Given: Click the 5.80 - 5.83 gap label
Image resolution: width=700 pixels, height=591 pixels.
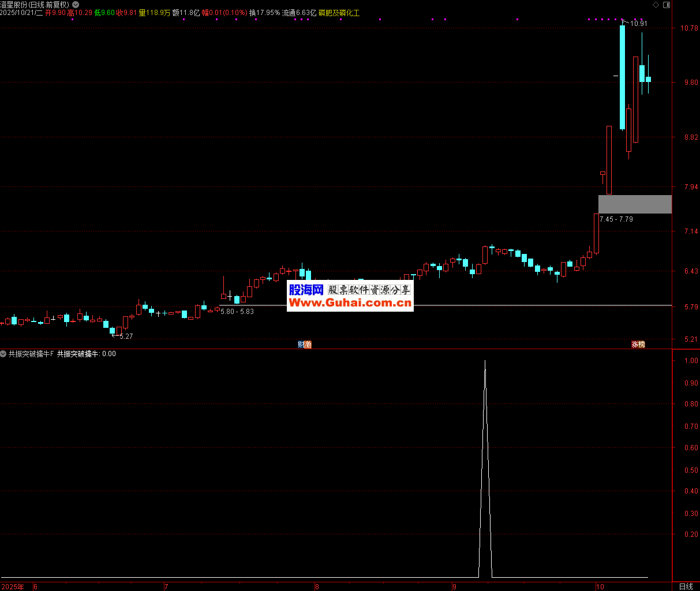Looking at the screenshot, I should pyautogui.click(x=237, y=312).
